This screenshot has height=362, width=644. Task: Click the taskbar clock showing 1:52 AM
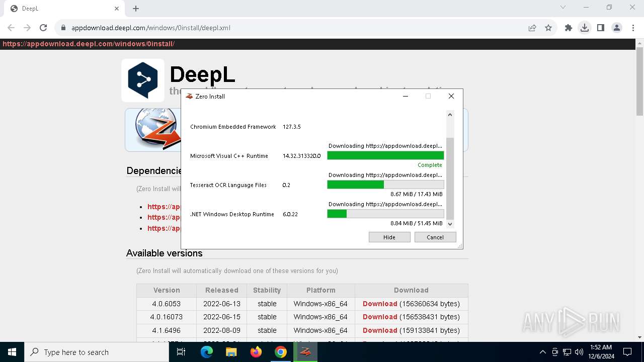[x=601, y=352]
